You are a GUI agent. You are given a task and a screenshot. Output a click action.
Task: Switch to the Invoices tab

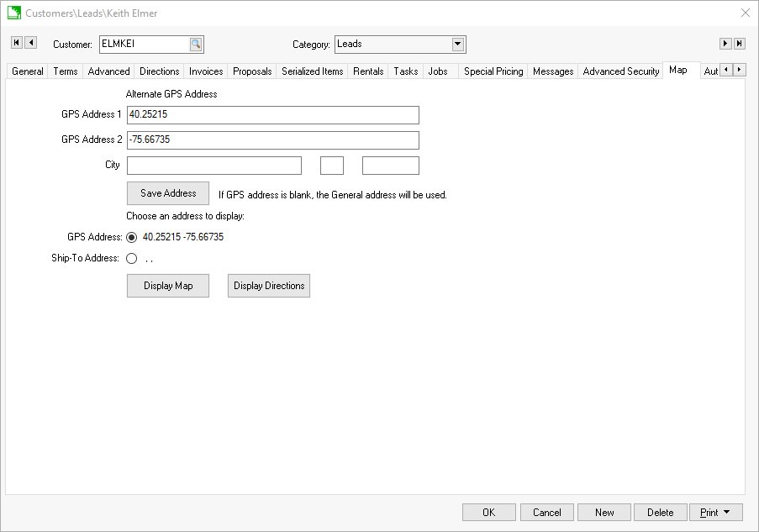(206, 71)
